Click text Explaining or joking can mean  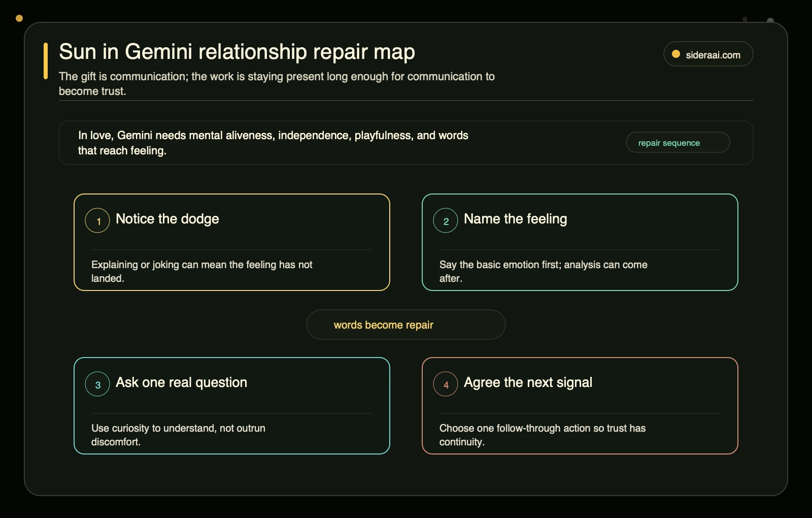(x=202, y=271)
